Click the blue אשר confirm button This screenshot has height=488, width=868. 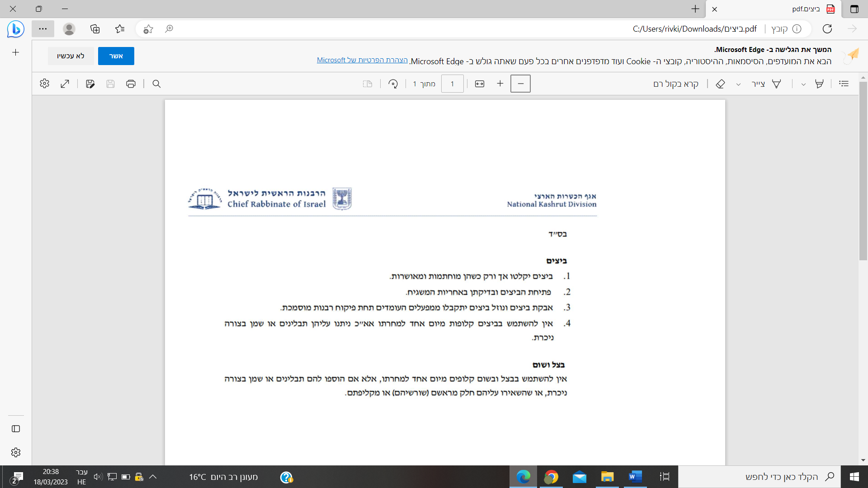[x=116, y=56]
